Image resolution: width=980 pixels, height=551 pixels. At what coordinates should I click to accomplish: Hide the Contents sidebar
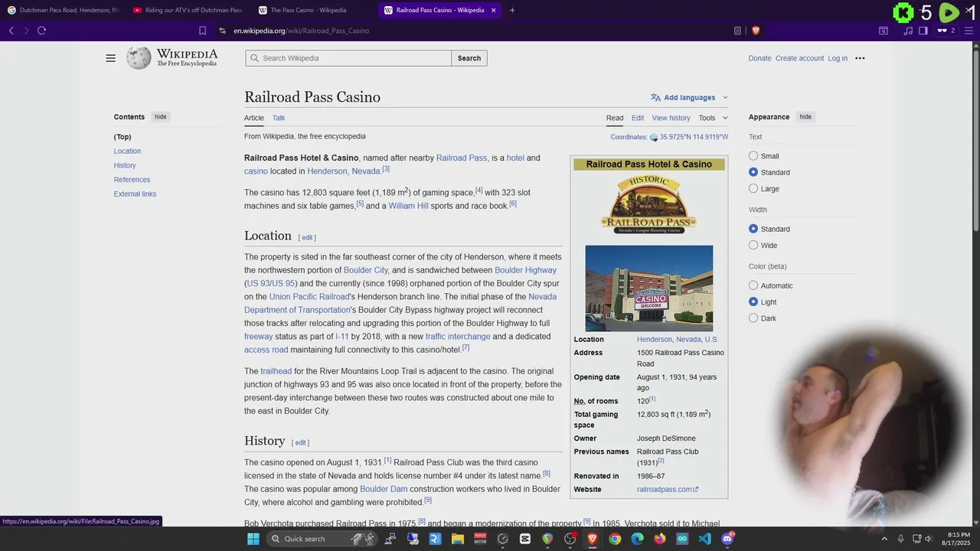tap(160, 117)
